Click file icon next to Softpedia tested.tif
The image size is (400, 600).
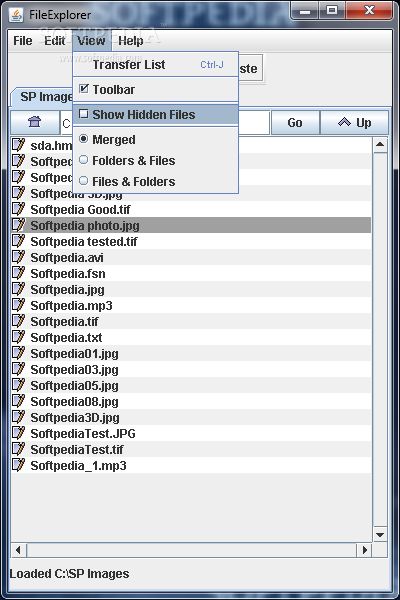point(18,241)
